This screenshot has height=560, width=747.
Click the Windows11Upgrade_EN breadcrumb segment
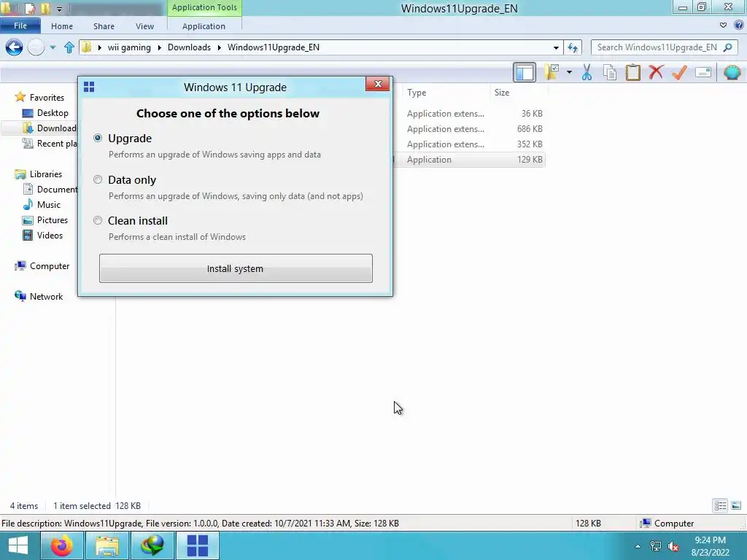pyautogui.click(x=274, y=47)
